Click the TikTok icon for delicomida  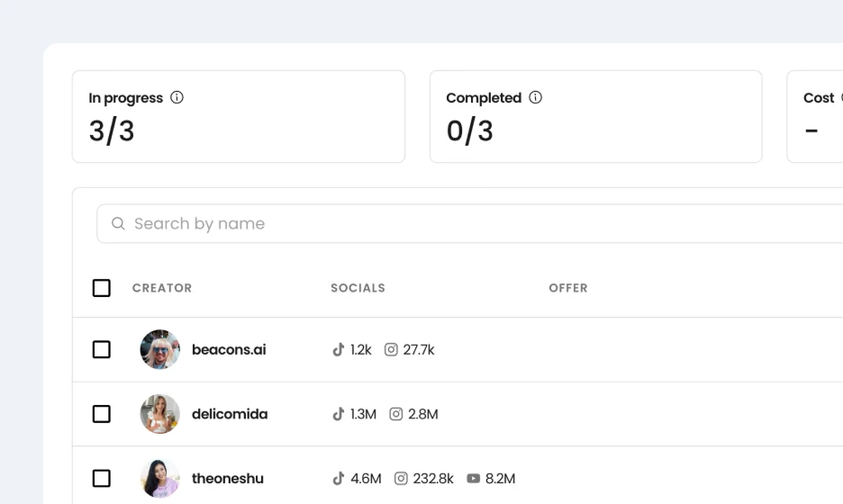[x=339, y=414]
